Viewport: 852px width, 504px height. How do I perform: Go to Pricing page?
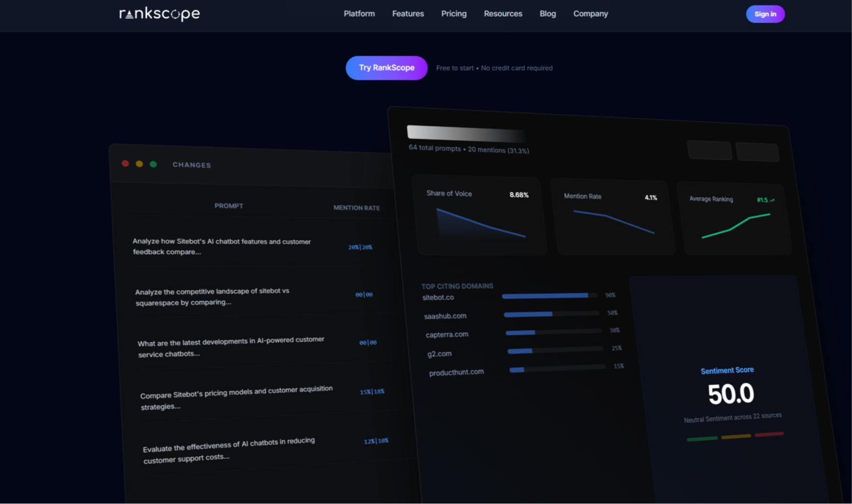coord(454,14)
